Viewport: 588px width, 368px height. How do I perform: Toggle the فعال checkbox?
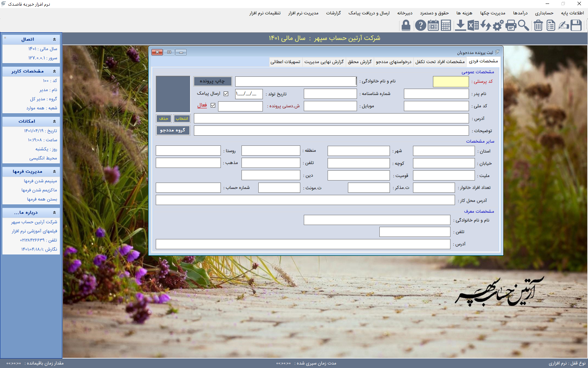tap(213, 105)
